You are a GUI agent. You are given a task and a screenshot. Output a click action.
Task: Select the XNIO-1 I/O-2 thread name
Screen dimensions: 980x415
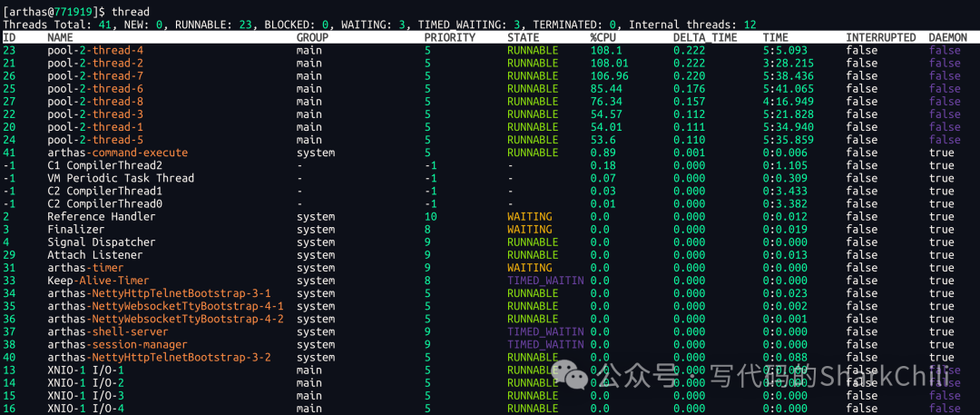click(x=85, y=382)
